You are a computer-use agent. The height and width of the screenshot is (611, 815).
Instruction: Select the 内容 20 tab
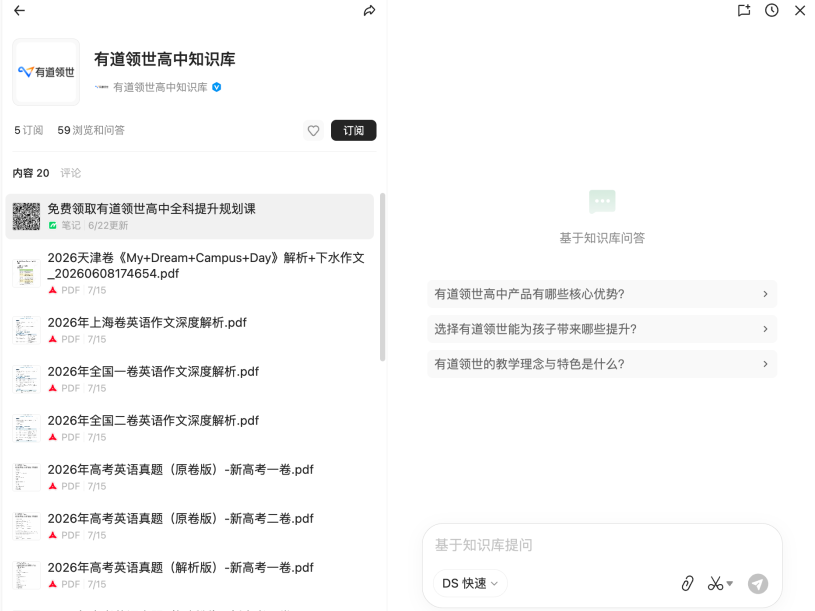coord(31,173)
